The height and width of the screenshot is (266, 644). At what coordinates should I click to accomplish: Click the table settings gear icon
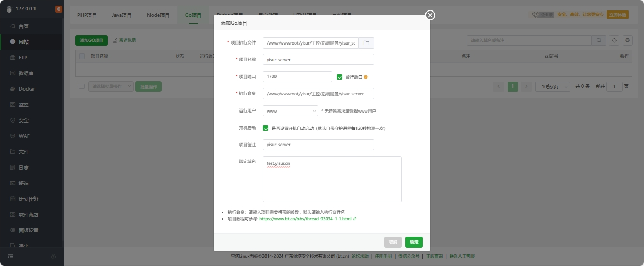click(x=628, y=40)
